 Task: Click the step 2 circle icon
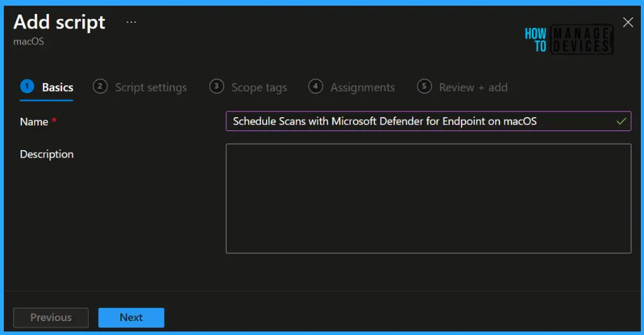pos(100,86)
